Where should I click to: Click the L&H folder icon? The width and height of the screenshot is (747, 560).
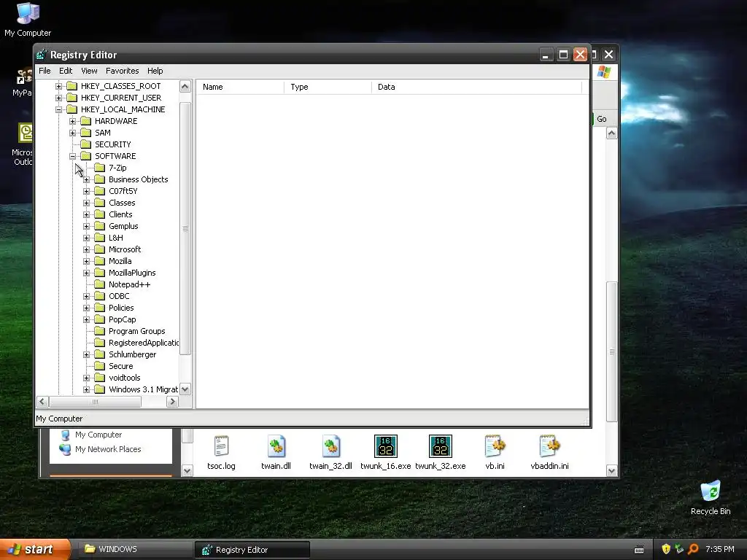pyautogui.click(x=99, y=238)
